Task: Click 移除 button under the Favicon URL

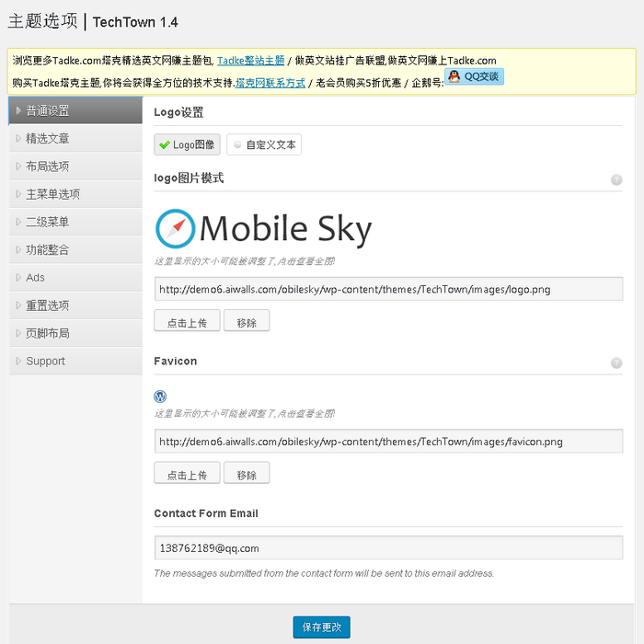Action: (x=247, y=473)
